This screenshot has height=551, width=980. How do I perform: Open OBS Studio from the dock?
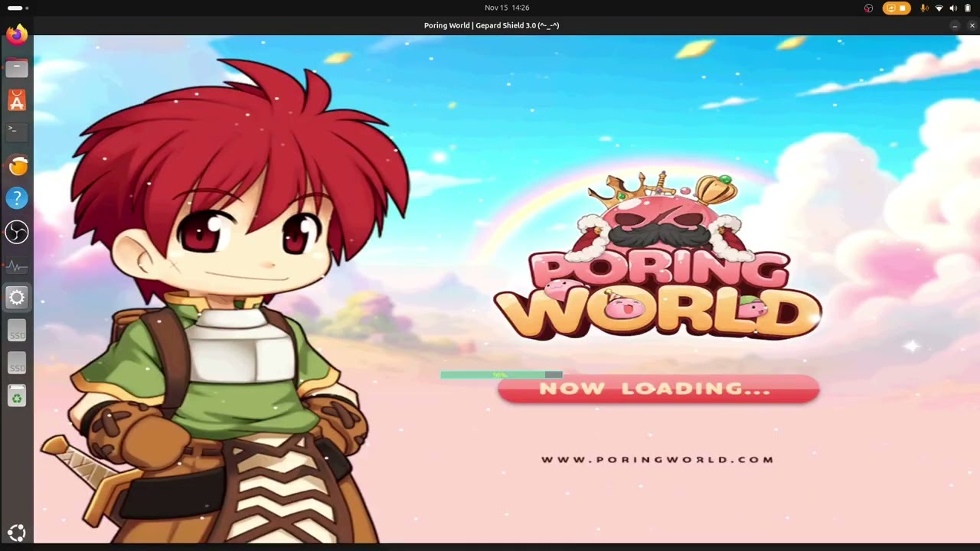click(17, 231)
